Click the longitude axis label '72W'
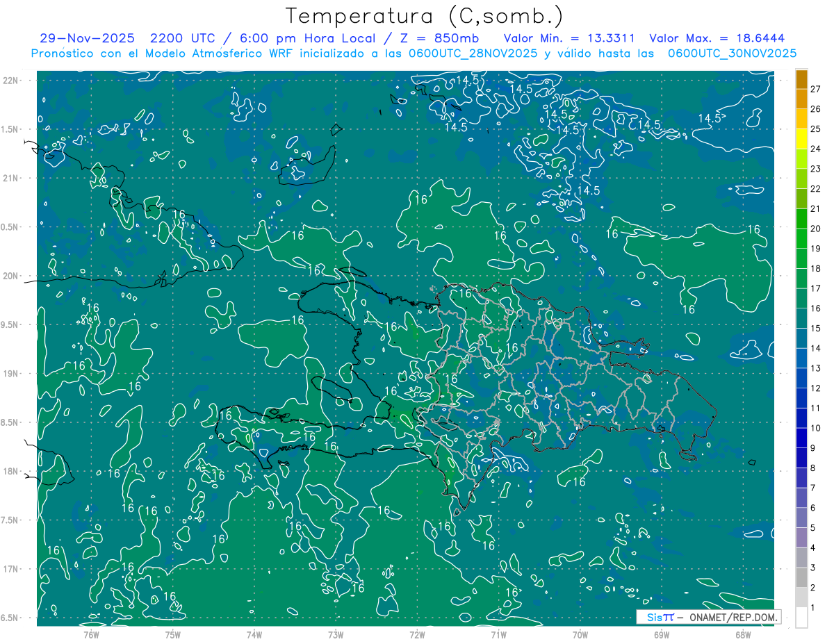Screen dimensions: 834x644 (417, 635)
